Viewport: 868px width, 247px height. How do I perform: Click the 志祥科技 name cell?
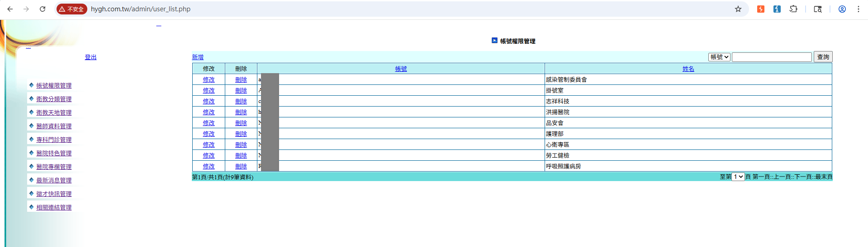[x=688, y=101]
